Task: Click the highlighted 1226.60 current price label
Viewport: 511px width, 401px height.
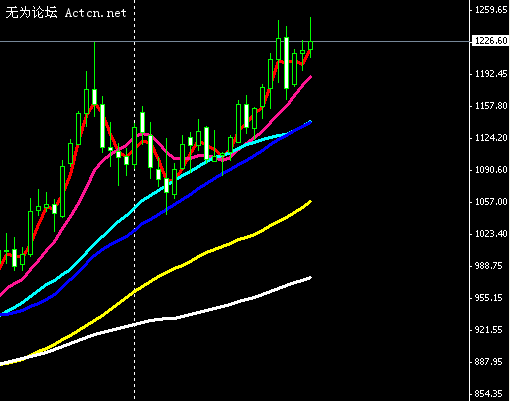Action: point(491,41)
